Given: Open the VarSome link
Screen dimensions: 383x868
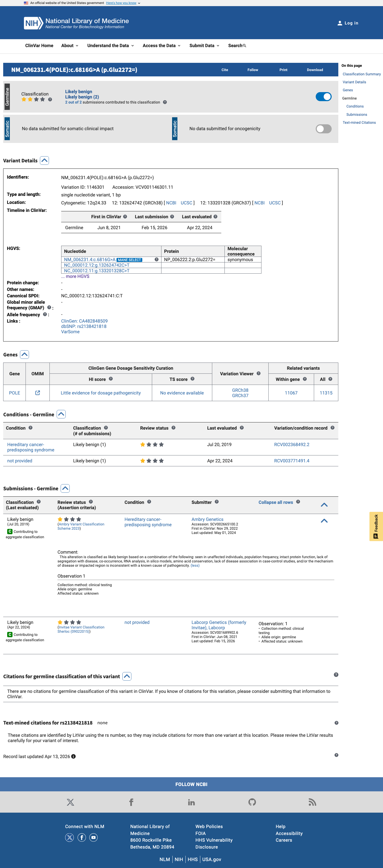Looking at the screenshot, I should (70, 332).
